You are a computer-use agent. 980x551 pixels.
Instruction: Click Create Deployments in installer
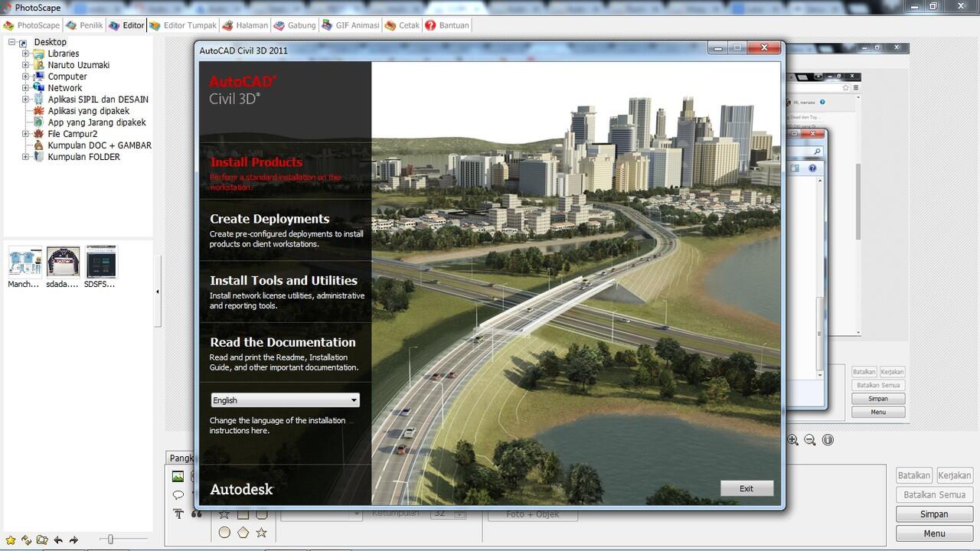(269, 219)
